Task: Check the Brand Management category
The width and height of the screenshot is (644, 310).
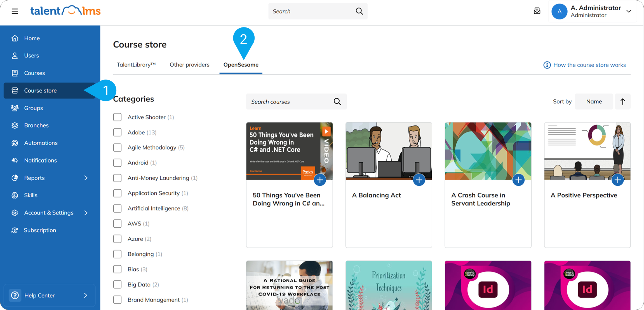Action: (117, 300)
